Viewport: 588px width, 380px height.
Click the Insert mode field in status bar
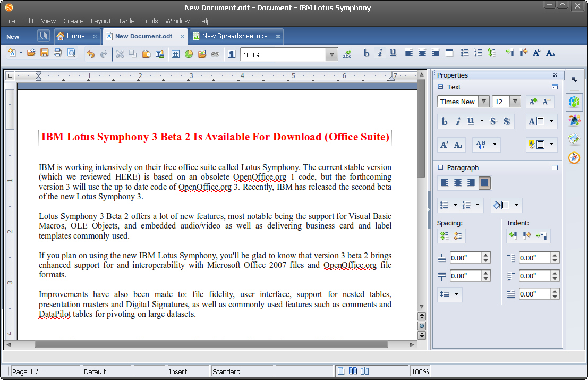(x=188, y=371)
